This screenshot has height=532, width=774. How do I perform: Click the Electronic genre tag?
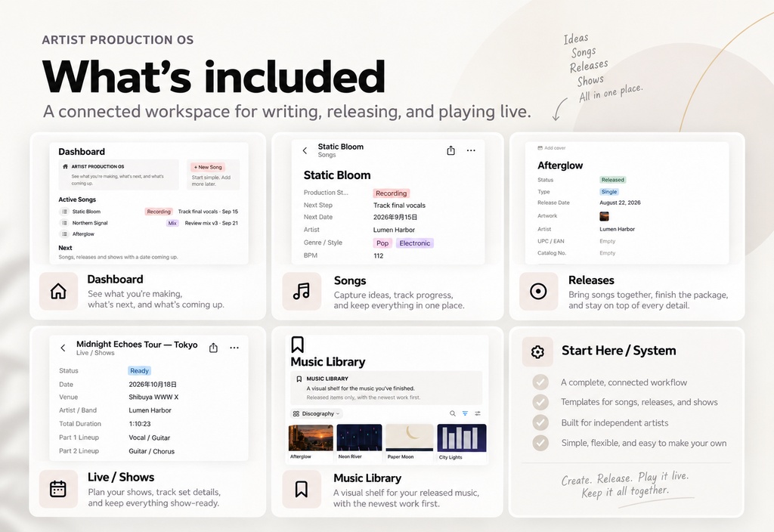415,243
